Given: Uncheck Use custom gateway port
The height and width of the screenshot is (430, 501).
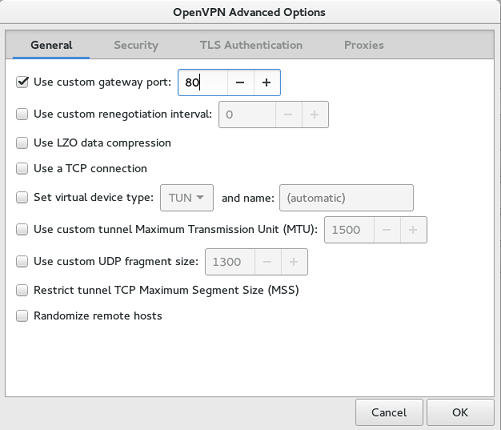Looking at the screenshot, I should (22, 82).
